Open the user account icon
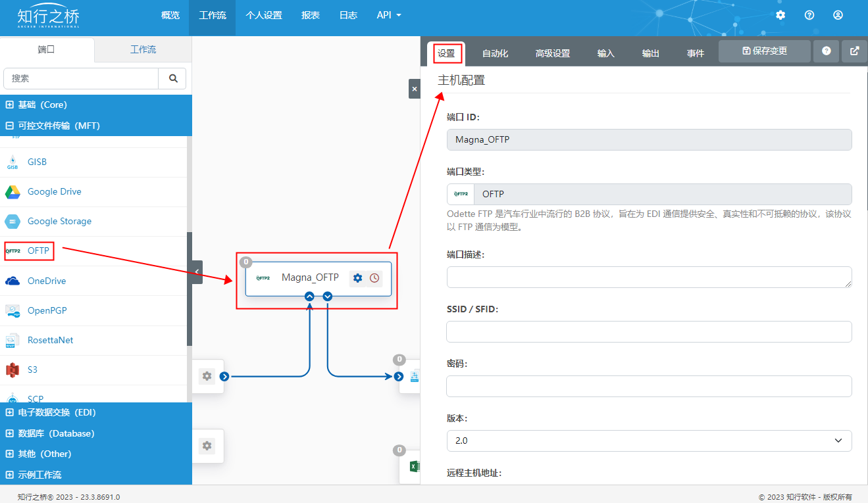868x503 pixels. click(838, 15)
